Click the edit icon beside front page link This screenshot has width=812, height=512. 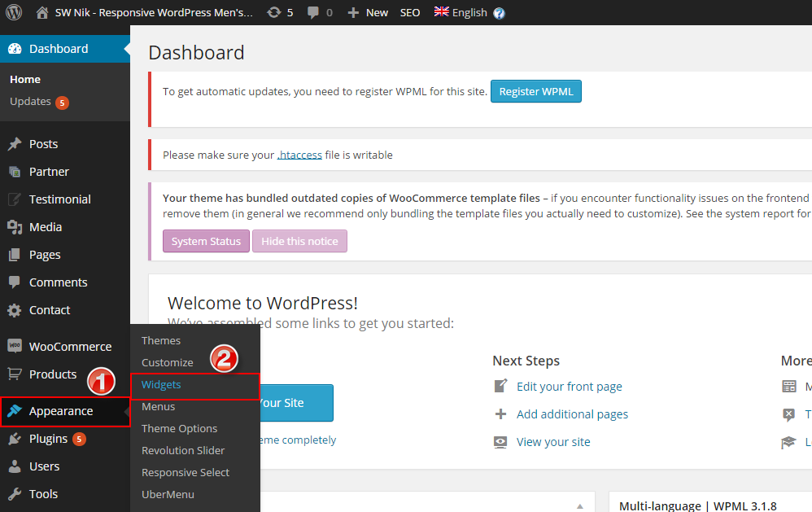500,386
